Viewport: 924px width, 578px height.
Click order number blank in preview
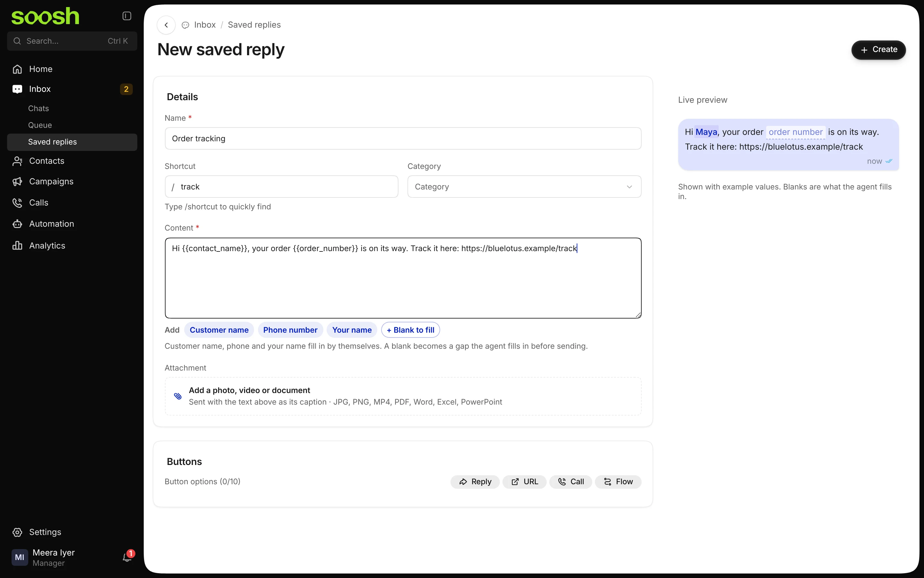coord(796,132)
